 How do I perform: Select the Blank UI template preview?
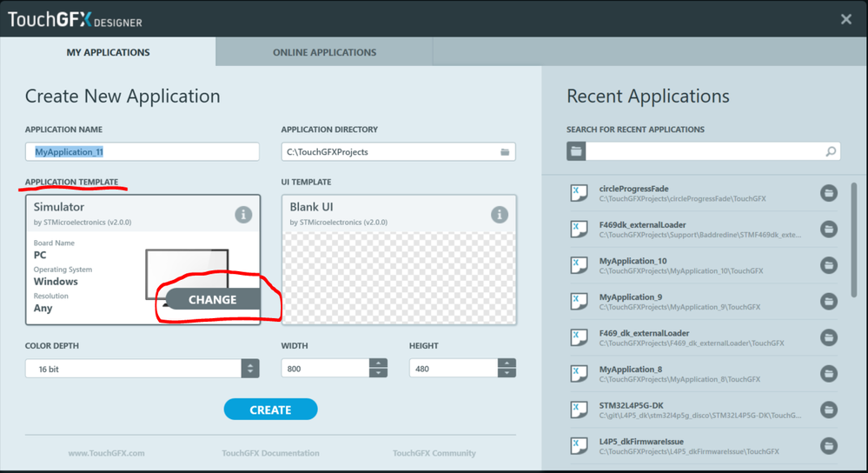click(x=399, y=277)
